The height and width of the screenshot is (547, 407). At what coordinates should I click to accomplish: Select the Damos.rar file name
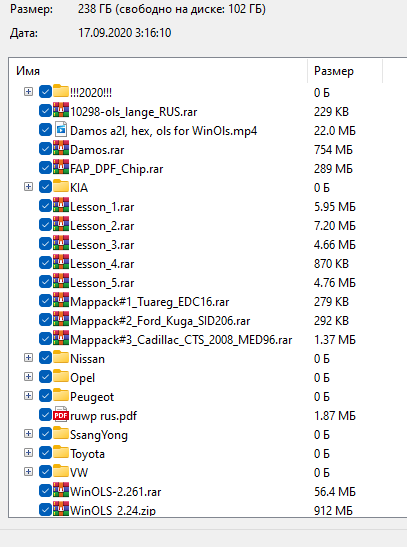pos(97,150)
